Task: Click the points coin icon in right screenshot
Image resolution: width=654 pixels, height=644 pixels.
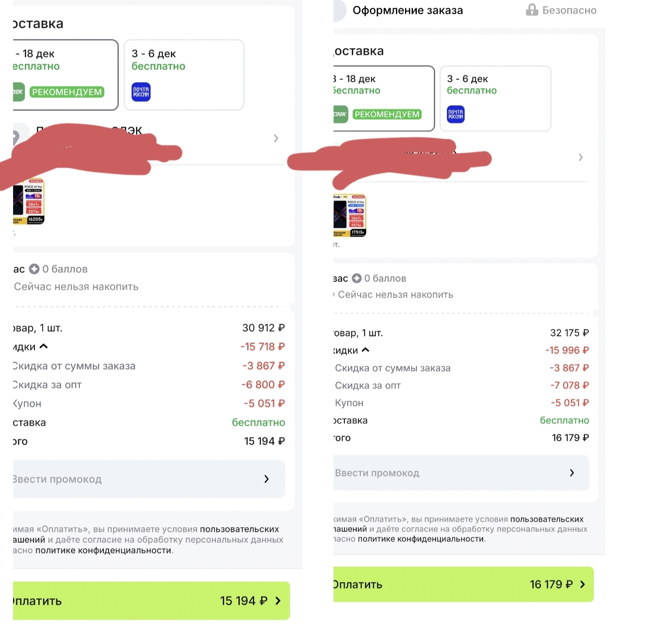Action: tap(357, 278)
